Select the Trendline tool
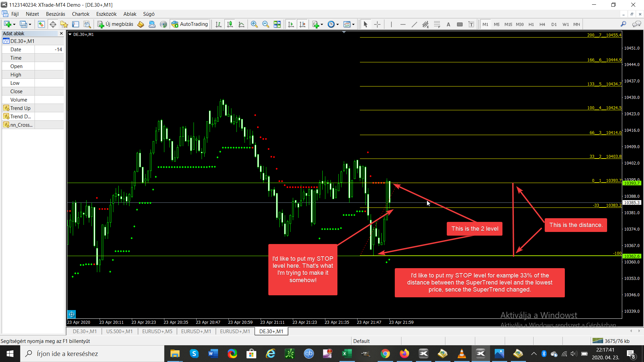The width and height of the screenshot is (644, 362). [414, 24]
